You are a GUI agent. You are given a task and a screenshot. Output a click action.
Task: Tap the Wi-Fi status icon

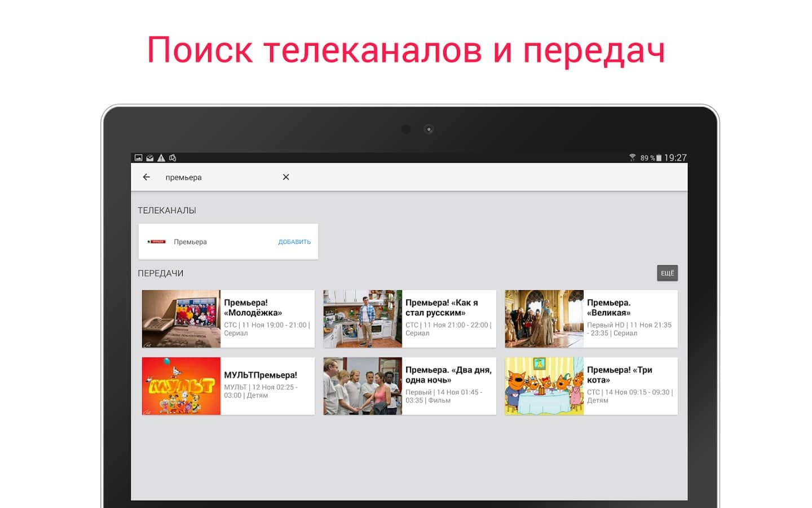(x=632, y=158)
